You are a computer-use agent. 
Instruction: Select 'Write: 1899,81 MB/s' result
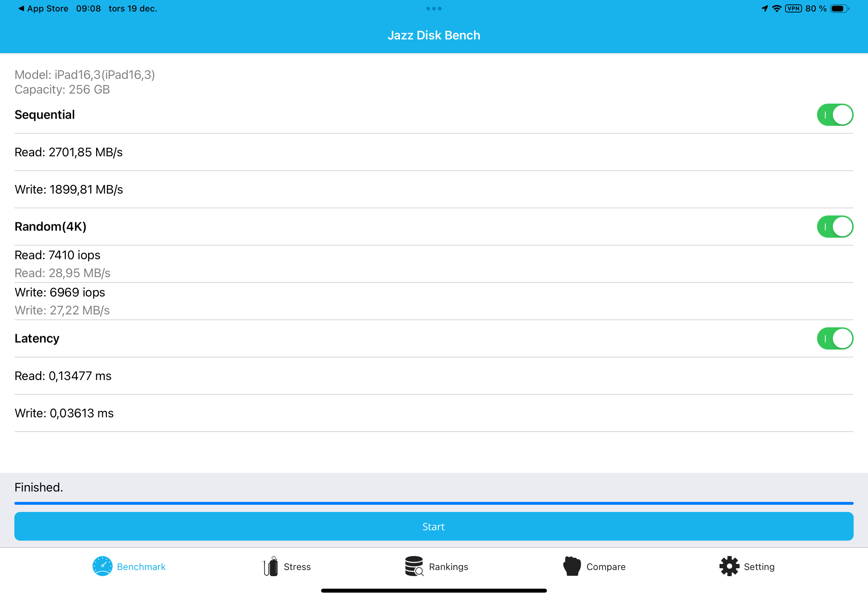click(69, 190)
